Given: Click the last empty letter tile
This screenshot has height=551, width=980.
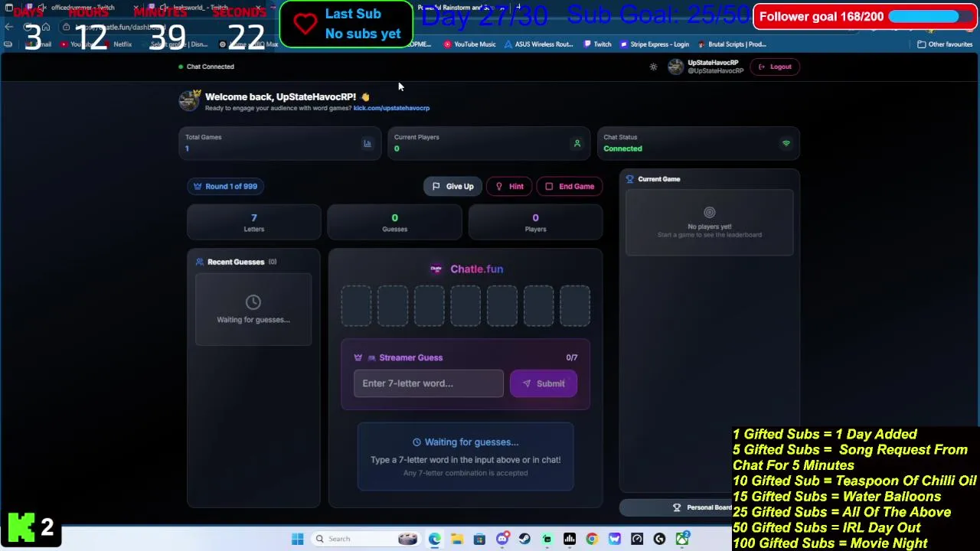Looking at the screenshot, I should click(x=575, y=305).
